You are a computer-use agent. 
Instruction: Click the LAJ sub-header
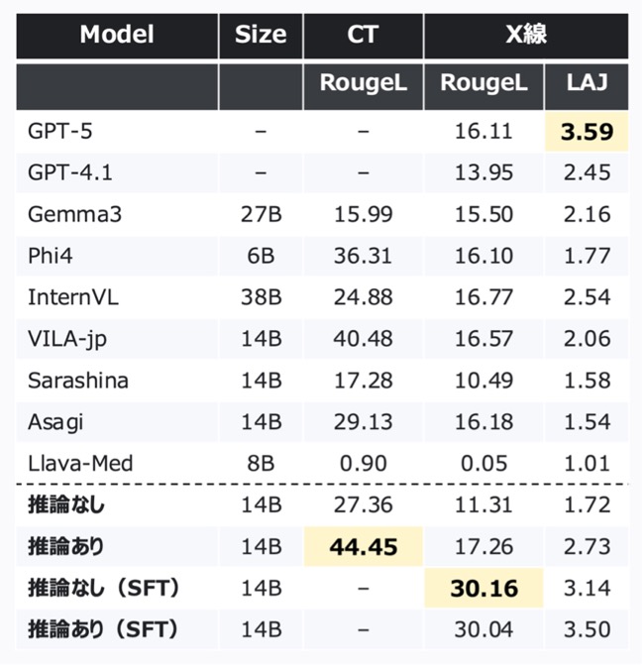(587, 87)
